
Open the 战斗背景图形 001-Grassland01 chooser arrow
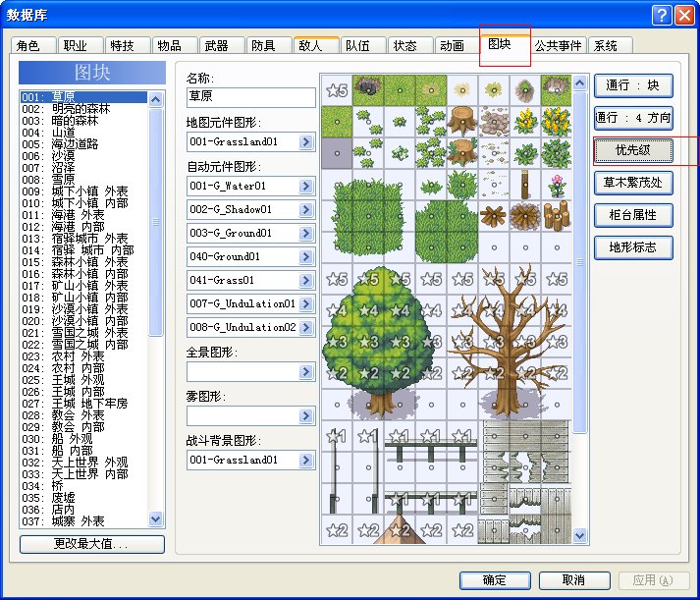click(x=305, y=460)
